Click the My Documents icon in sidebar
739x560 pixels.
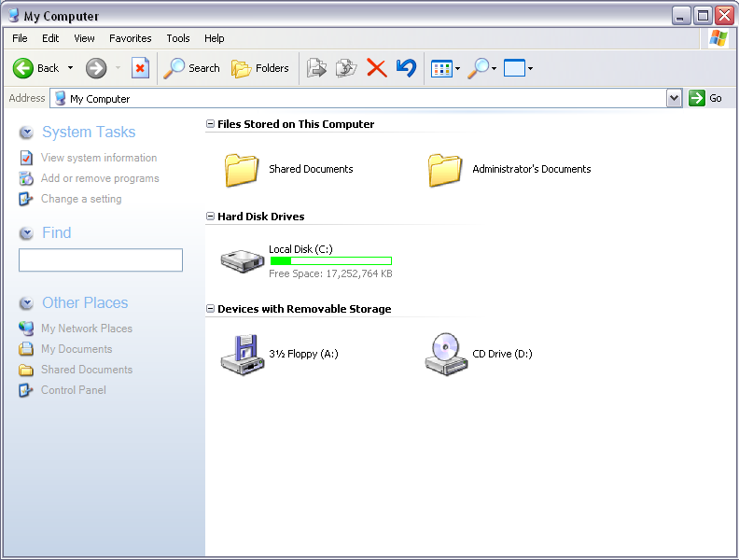26,349
